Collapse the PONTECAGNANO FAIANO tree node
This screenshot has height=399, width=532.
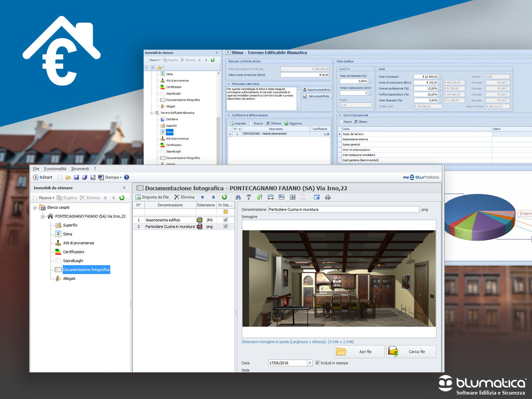tap(43, 216)
